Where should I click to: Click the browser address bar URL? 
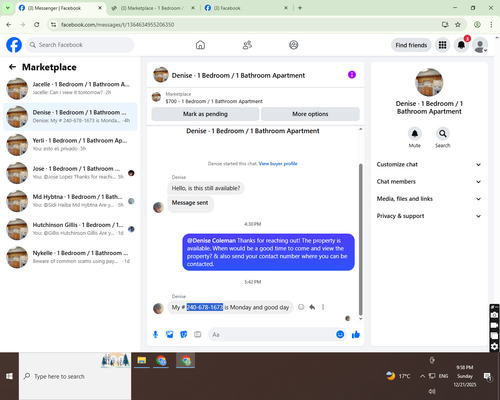click(x=117, y=24)
